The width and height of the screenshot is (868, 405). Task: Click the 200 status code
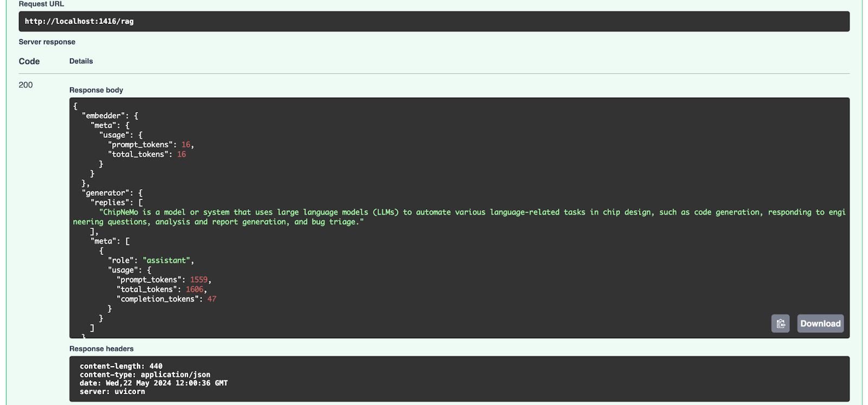[x=25, y=85]
